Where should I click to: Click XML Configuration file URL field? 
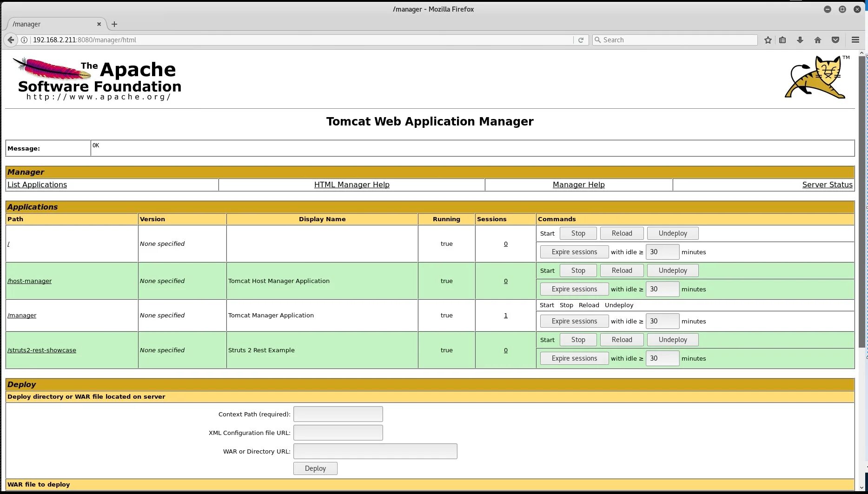pos(338,433)
